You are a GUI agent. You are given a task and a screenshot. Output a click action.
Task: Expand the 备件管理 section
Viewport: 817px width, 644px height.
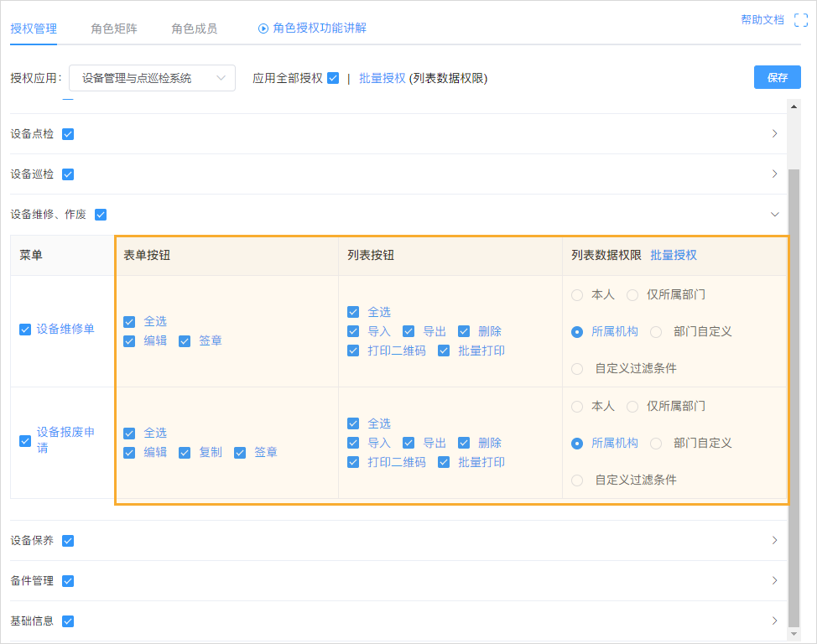point(774,580)
